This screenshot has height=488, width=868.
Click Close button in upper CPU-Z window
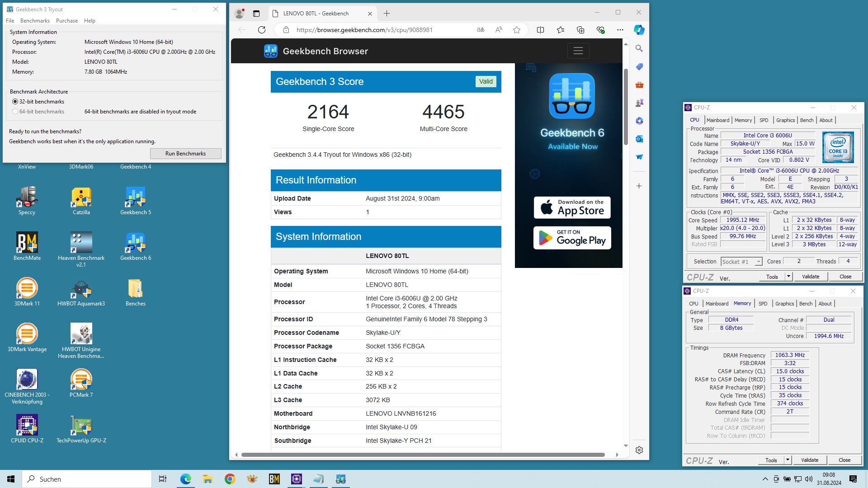pos(845,277)
